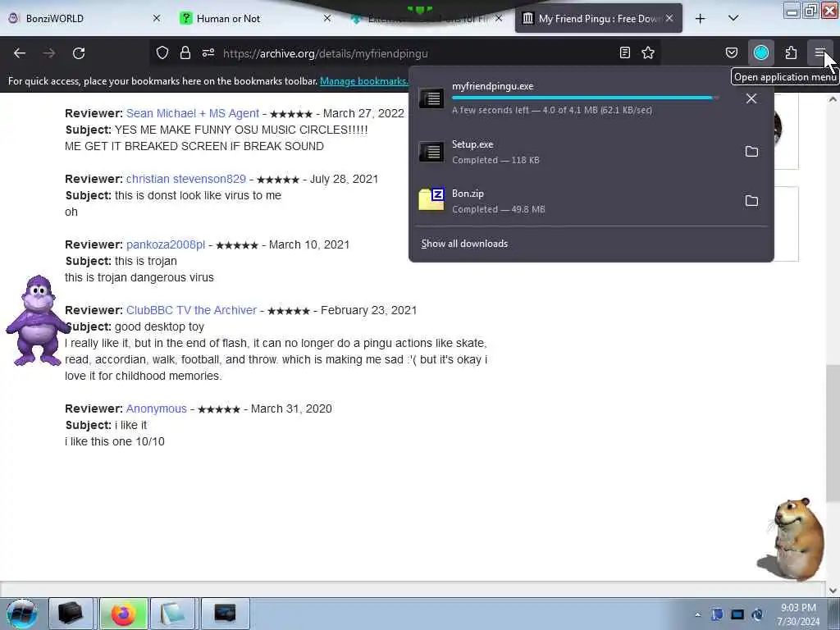
Task: Open Firefox from the taskbar
Action: point(123,614)
